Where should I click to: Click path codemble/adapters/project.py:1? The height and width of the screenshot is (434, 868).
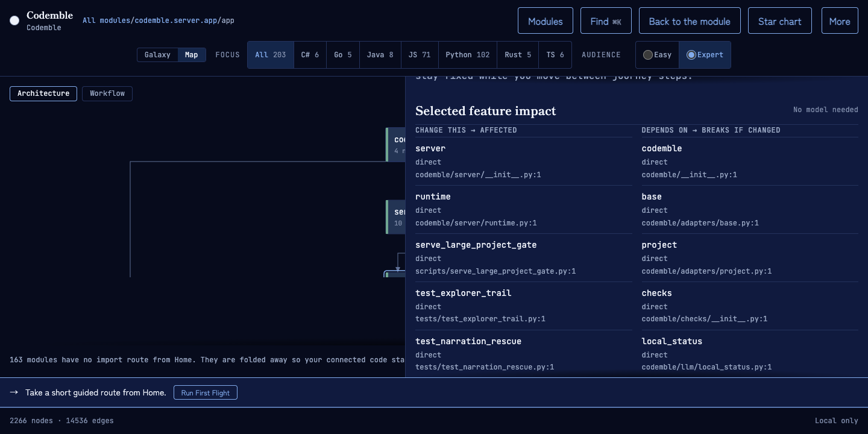point(706,271)
